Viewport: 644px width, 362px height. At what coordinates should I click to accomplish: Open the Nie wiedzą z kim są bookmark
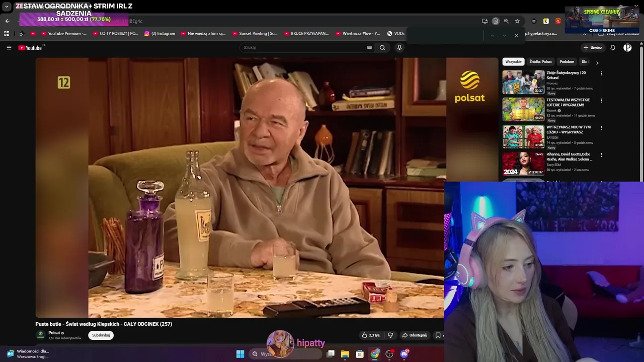[x=203, y=34]
